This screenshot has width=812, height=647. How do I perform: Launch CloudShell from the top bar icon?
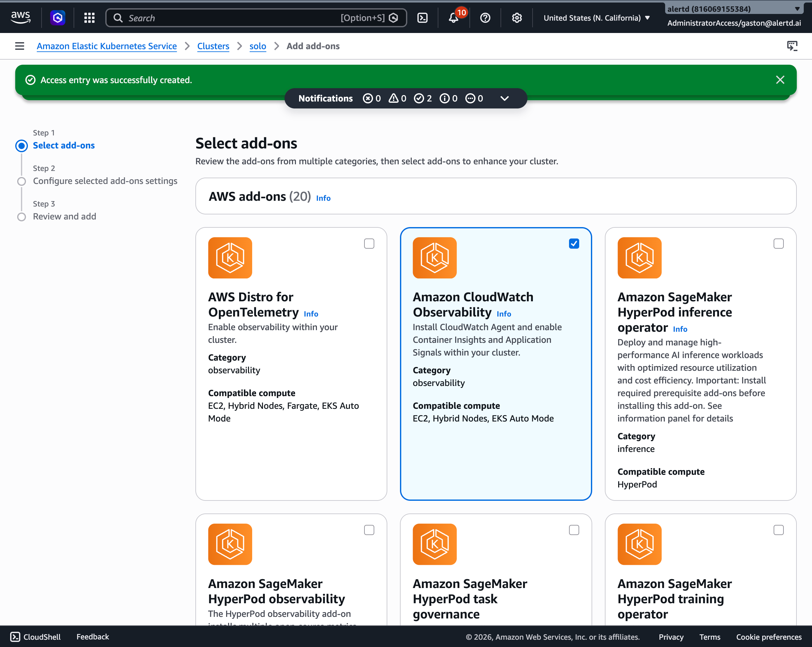[x=422, y=18]
